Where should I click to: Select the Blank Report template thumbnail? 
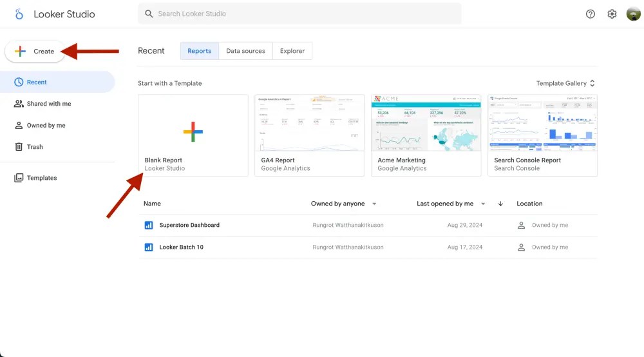pos(193,131)
